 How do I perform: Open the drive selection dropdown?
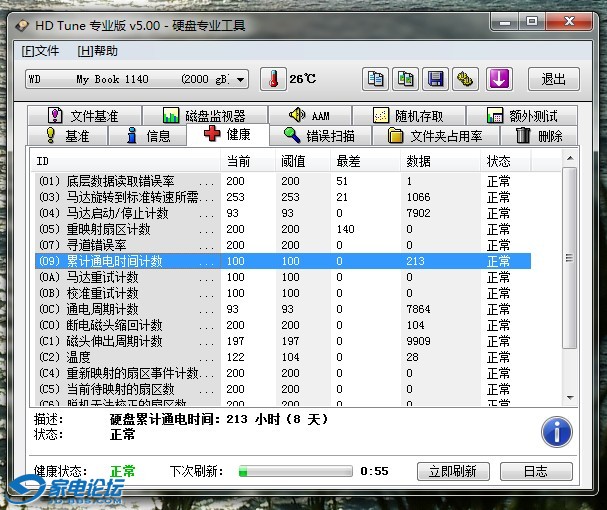click(x=137, y=79)
